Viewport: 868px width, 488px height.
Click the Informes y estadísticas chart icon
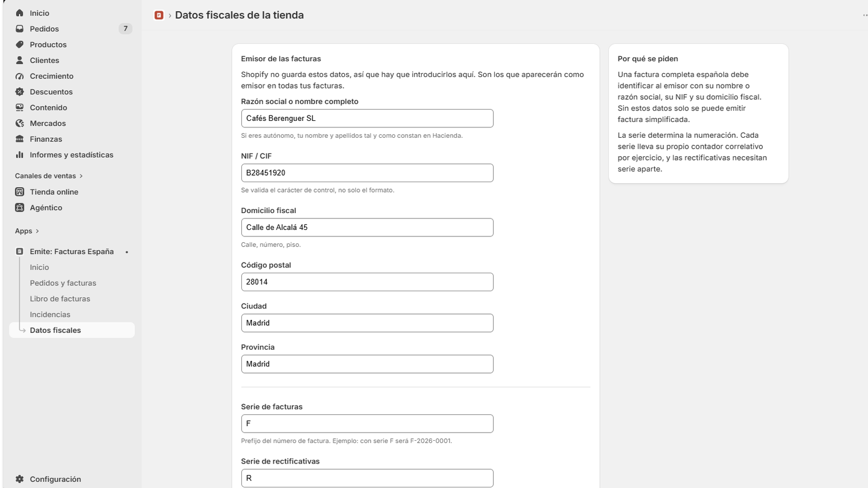pos(20,155)
